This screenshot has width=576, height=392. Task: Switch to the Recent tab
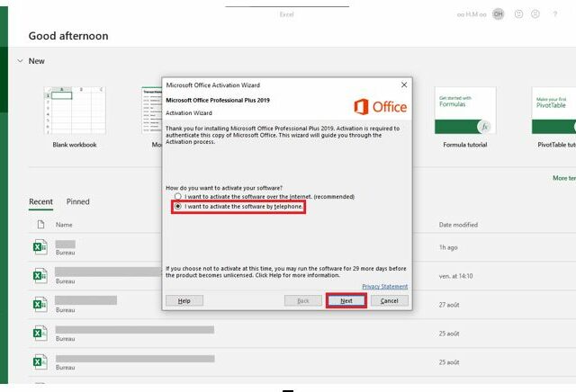click(x=40, y=201)
